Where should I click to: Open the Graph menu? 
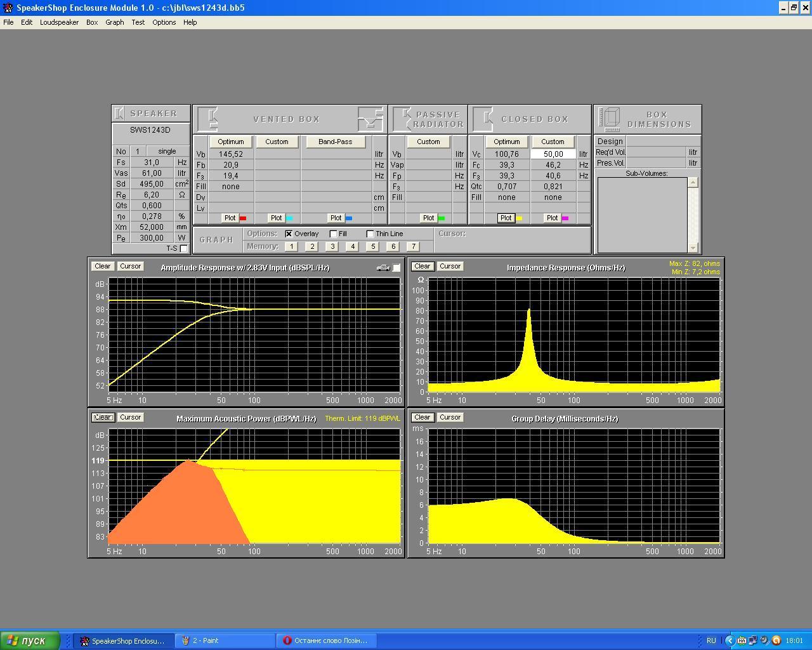tap(114, 22)
